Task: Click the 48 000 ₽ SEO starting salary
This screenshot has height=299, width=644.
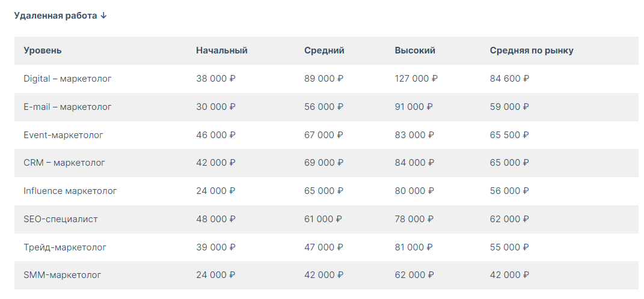Action: (216, 219)
